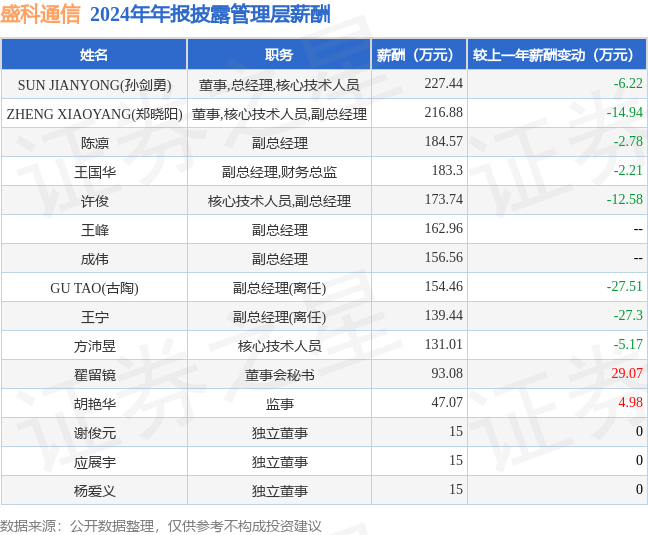Viewport: 648px width, 535px height.
Task: Click the change value -2.78
Action: pos(628,141)
